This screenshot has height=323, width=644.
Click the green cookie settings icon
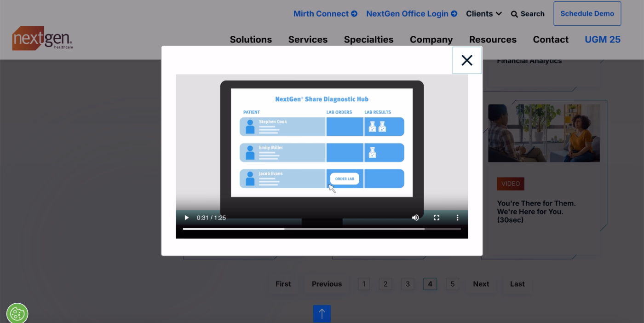(17, 313)
